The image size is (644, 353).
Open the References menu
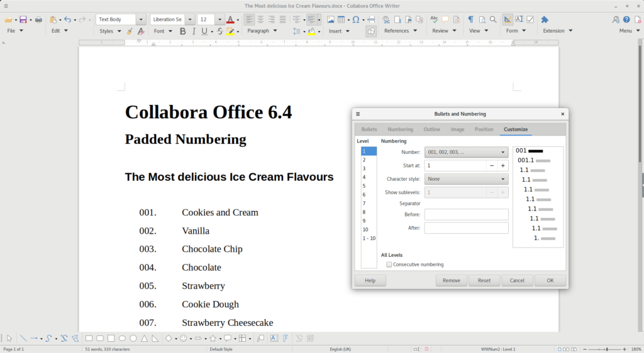[x=400, y=31]
